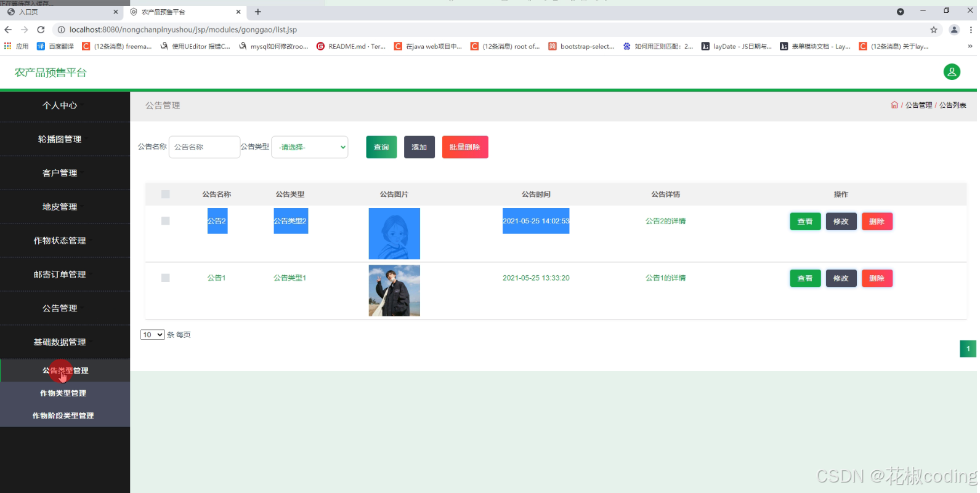Click the 公告1的详情 cell text
The width and height of the screenshot is (980, 493).
click(665, 278)
